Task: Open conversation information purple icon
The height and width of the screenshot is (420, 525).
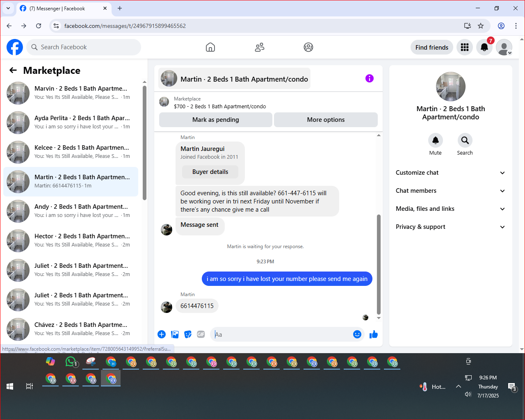Action: (x=370, y=78)
